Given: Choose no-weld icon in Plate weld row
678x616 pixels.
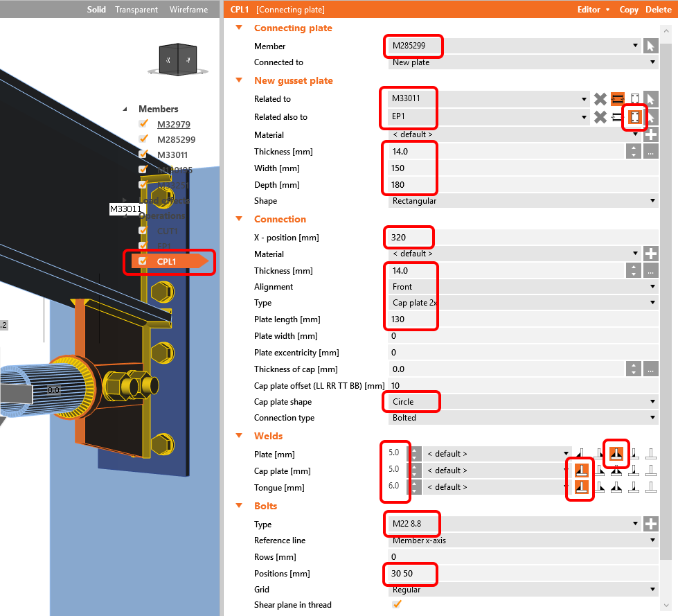Looking at the screenshot, I should (651, 454).
